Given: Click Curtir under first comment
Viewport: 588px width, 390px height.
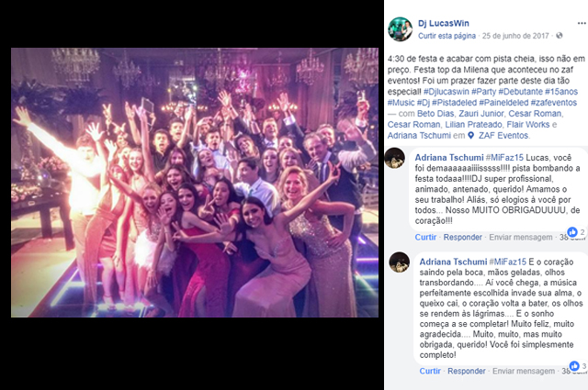Looking at the screenshot, I should pos(425,237).
